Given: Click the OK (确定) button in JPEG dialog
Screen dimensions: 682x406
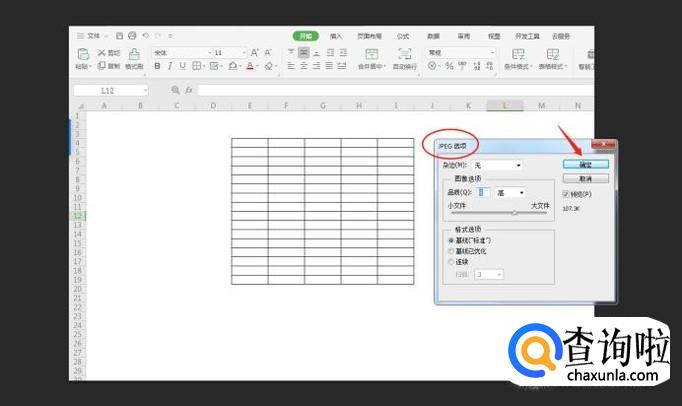Looking at the screenshot, I should click(x=586, y=164).
